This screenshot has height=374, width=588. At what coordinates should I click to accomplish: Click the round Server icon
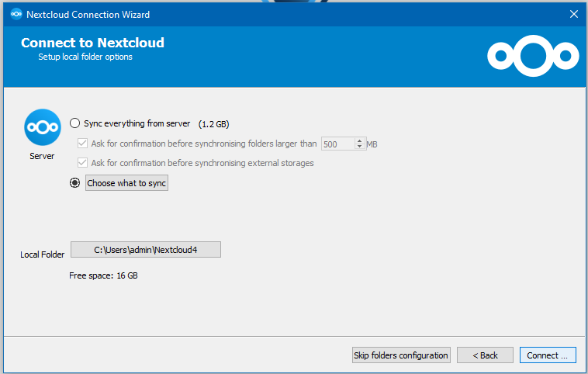point(42,126)
